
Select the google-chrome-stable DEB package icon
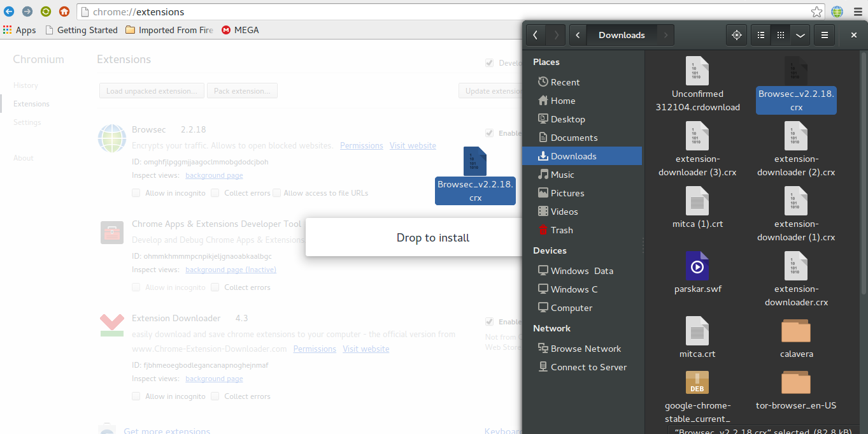697,382
